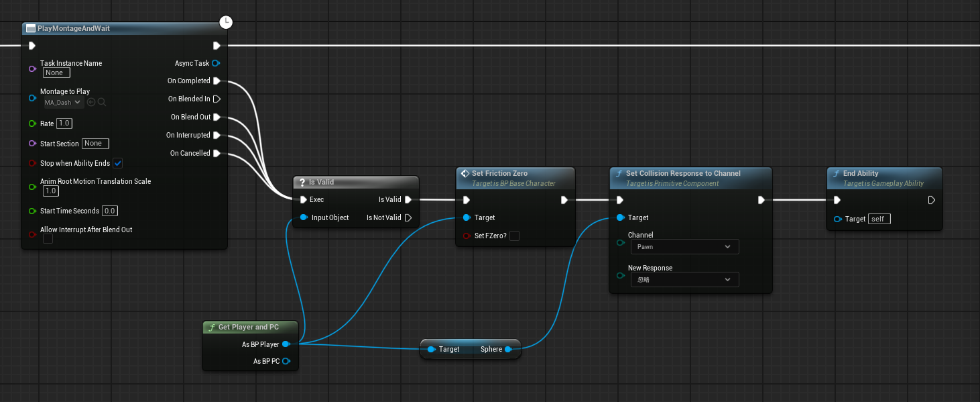Viewport: 980px width, 402px height.
Task: Select the Is Valid node title
Action: pos(321,182)
